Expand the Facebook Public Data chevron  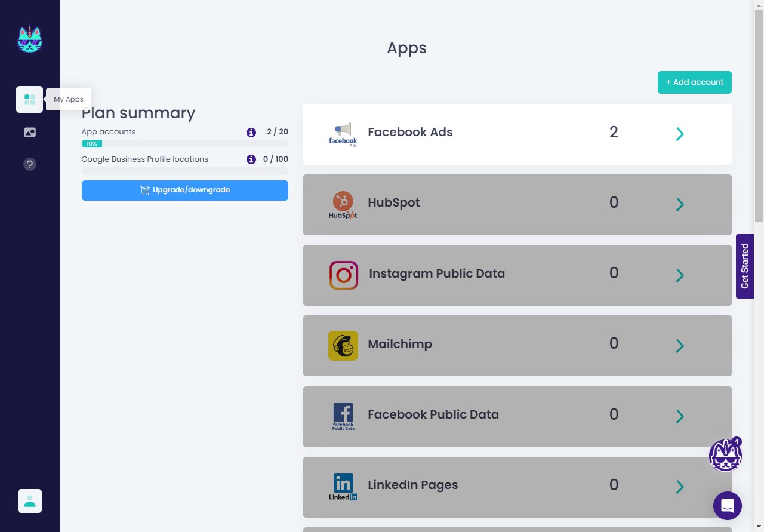(680, 416)
